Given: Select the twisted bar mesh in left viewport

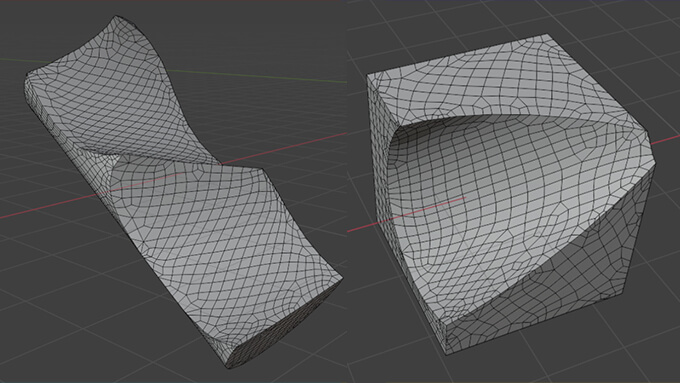Looking at the screenshot, I should click(182, 191).
